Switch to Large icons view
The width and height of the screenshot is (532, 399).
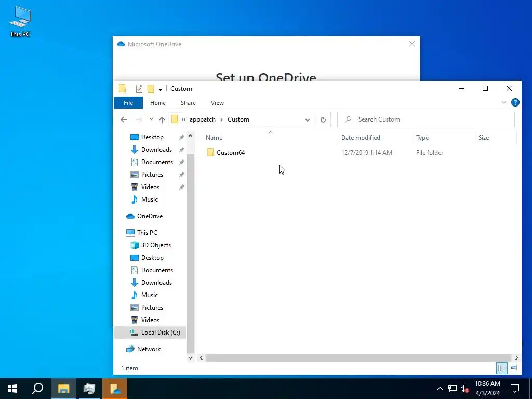click(x=513, y=368)
